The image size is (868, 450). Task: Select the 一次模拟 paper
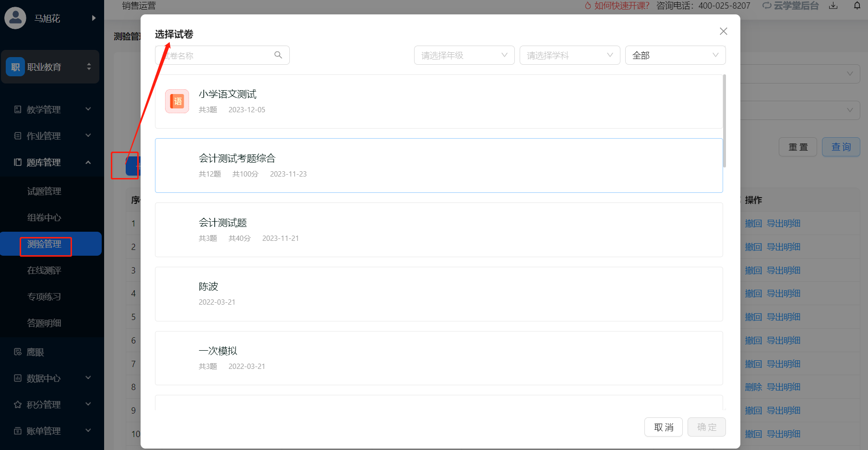[439, 358]
